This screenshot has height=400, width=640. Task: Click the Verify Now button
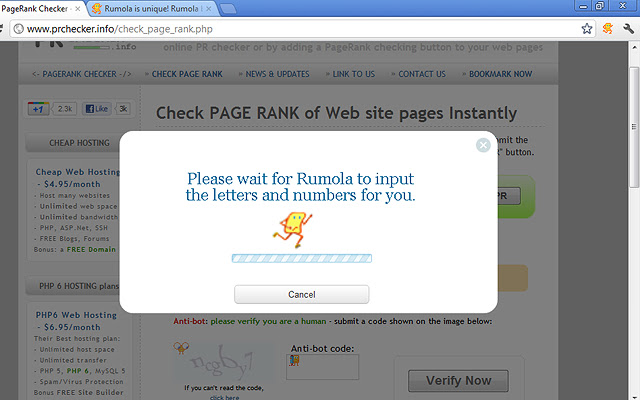pos(458,380)
